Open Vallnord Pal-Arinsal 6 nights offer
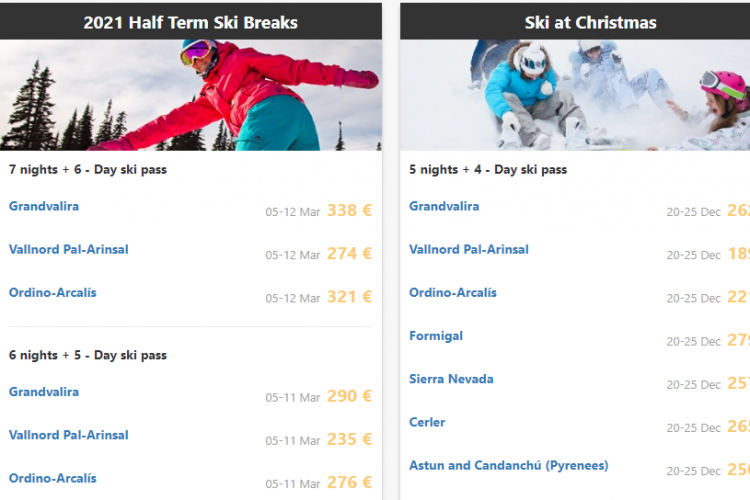Viewport: 750px width, 500px height. [x=69, y=435]
